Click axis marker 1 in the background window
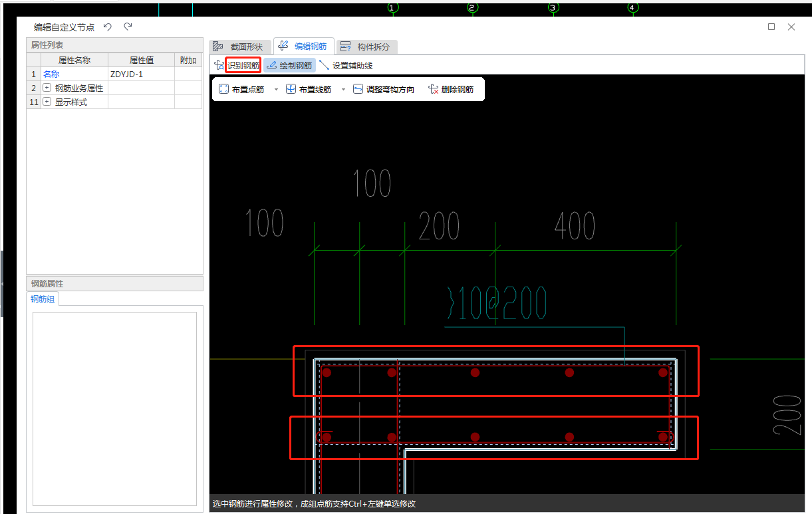This screenshot has height=514, width=812. point(392,7)
